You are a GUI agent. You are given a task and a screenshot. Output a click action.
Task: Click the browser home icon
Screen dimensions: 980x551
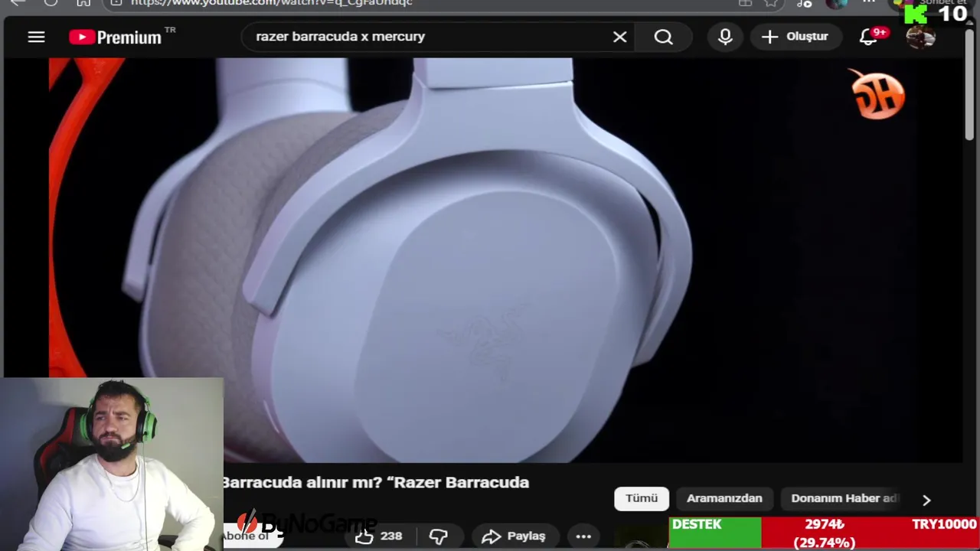[83, 3]
